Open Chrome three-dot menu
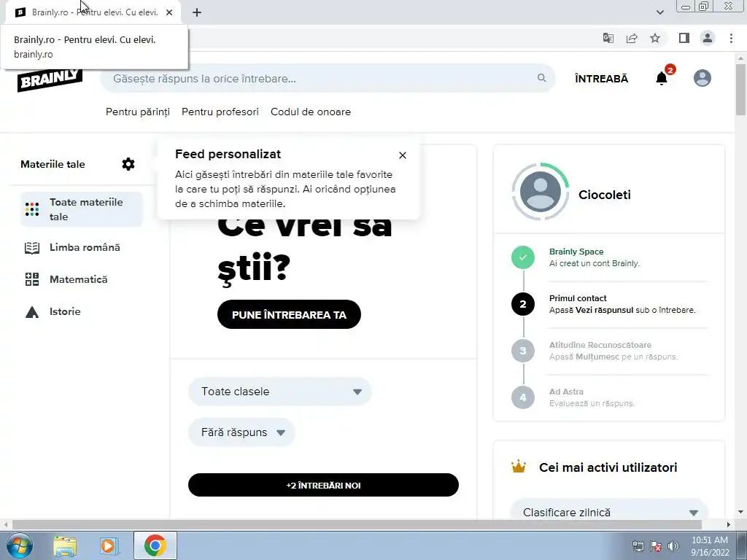 tap(731, 38)
